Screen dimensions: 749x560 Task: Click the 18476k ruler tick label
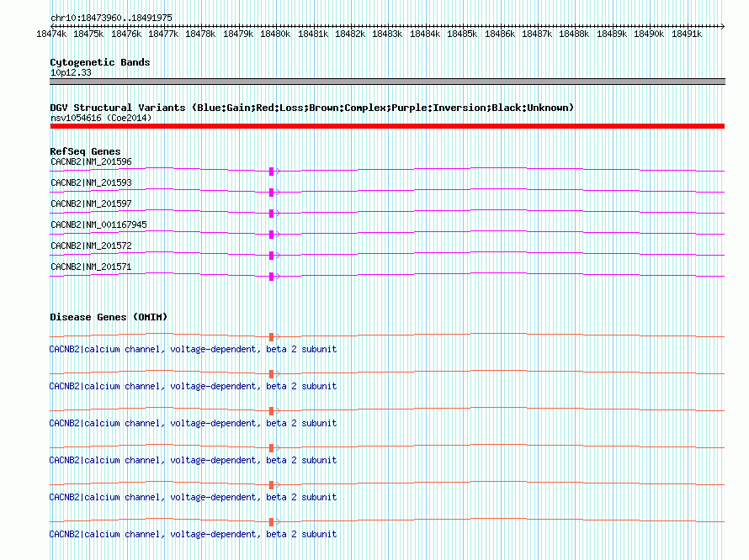coord(126,34)
